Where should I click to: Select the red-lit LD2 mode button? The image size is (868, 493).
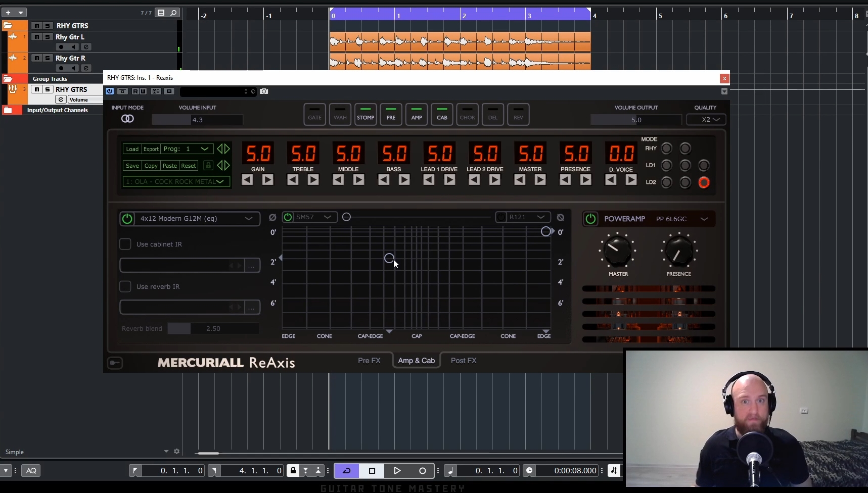(x=704, y=182)
